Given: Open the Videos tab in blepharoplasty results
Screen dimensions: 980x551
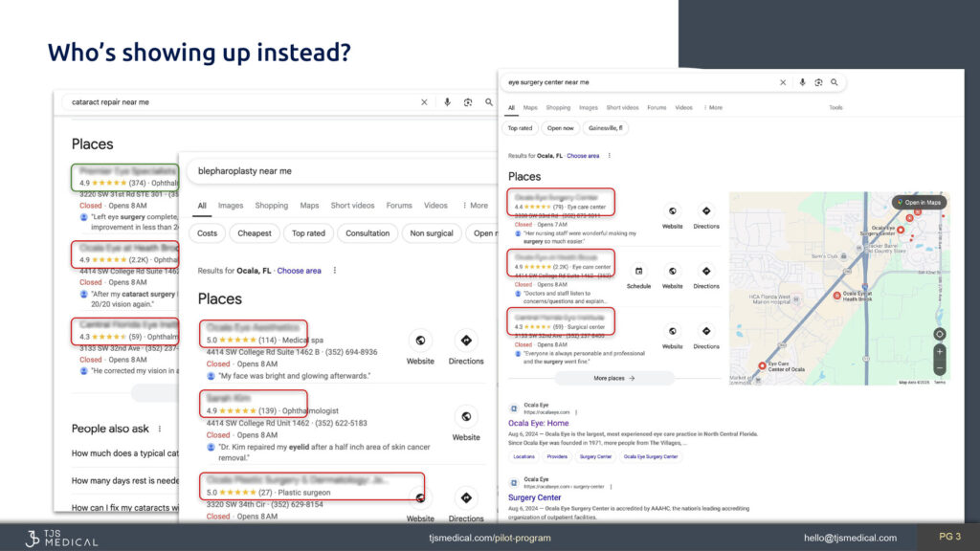Looking at the screenshot, I should pos(435,206).
